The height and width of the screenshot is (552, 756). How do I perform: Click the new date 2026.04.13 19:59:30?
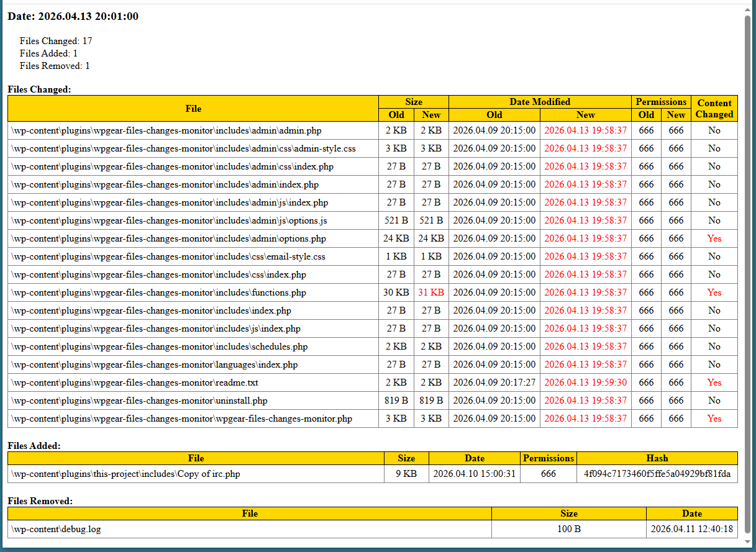tap(585, 382)
